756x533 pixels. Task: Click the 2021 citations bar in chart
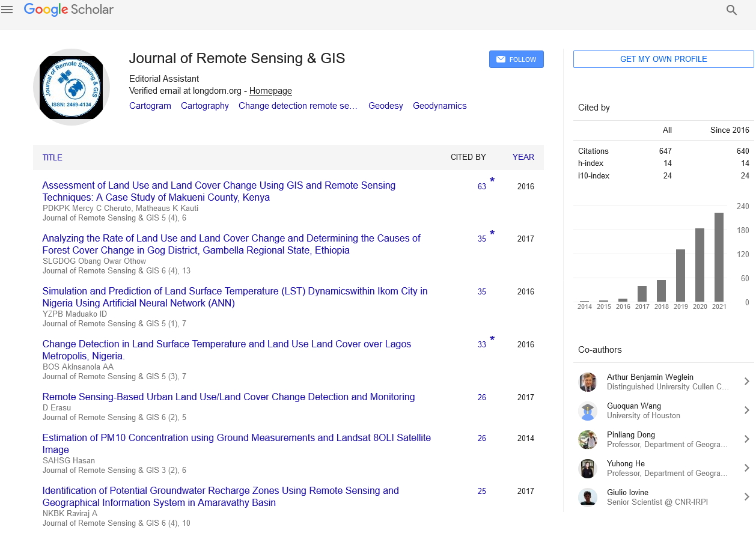[x=719, y=257]
